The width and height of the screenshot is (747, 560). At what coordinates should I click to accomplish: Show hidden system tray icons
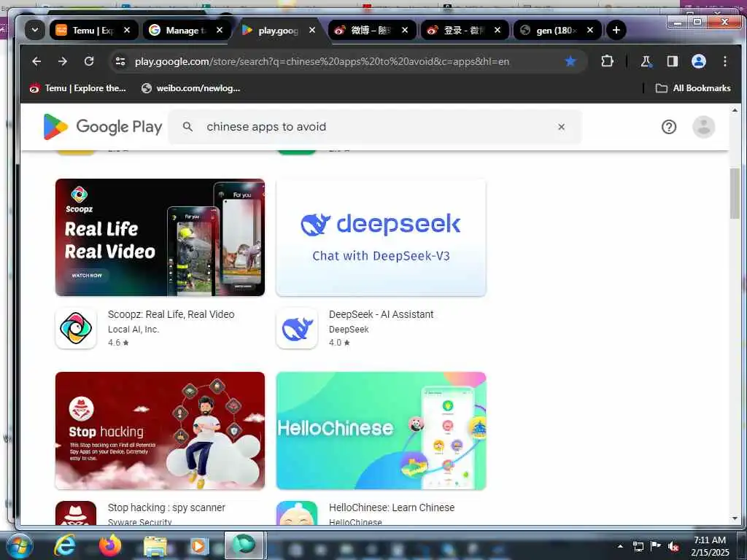[620, 546]
